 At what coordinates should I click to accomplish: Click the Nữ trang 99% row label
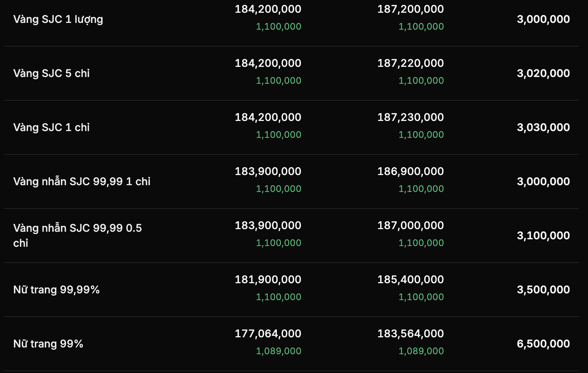tap(48, 344)
